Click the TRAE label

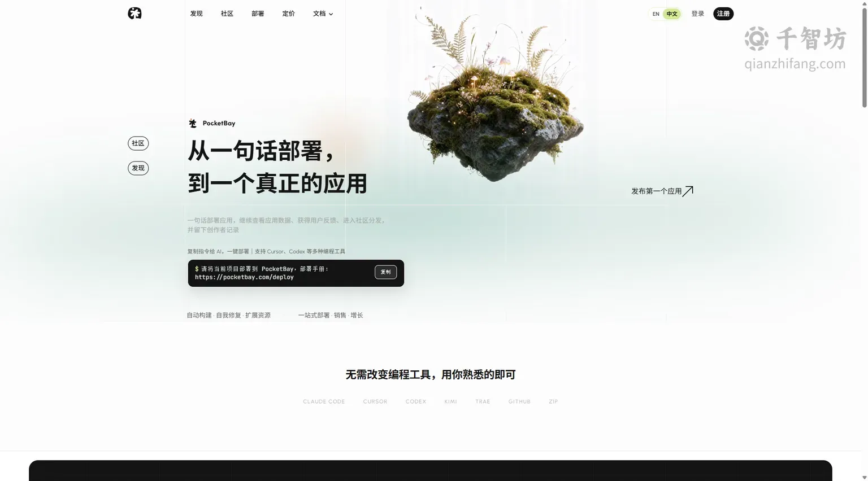click(x=483, y=401)
